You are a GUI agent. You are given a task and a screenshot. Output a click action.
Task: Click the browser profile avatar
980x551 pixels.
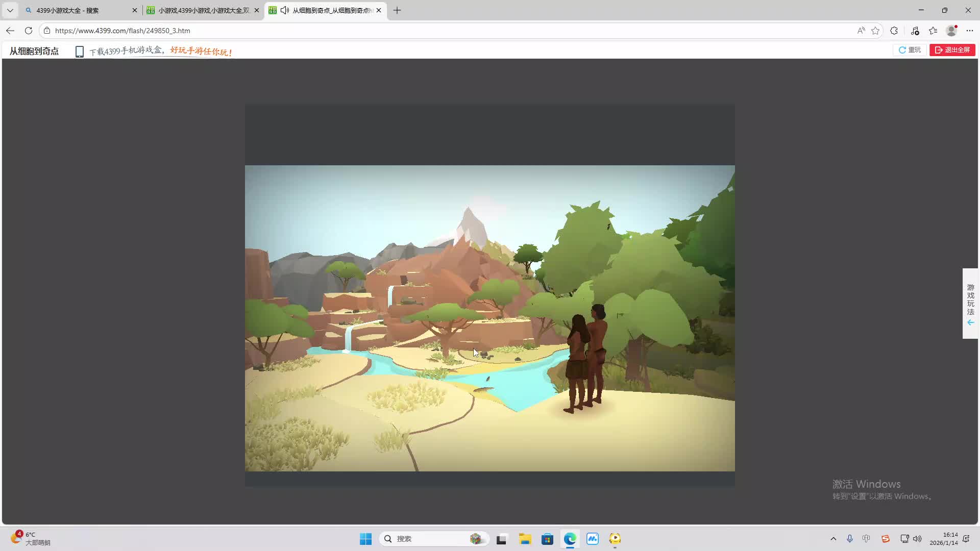pos(951,31)
